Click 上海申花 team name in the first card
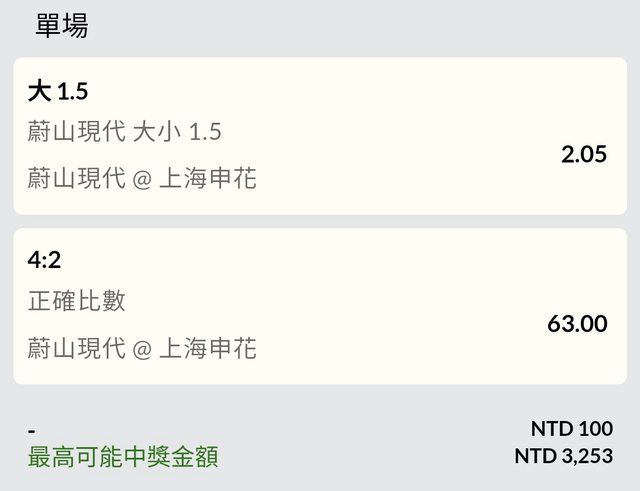The image size is (640, 491). (x=208, y=179)
